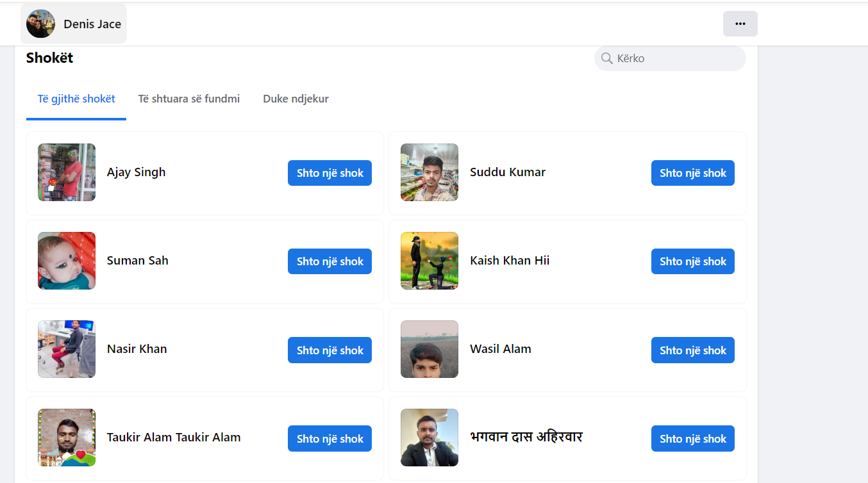Open Kaish Khan Hii's profile photo

point(430,261)
